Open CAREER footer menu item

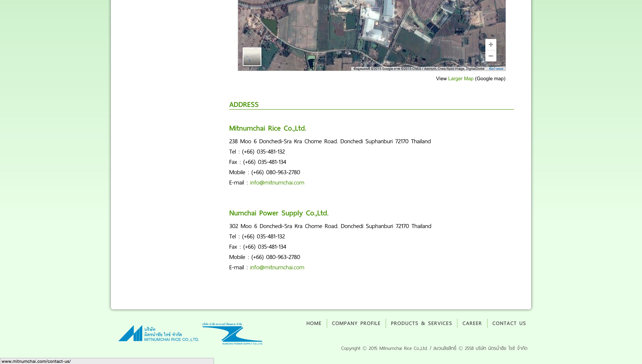472,323
